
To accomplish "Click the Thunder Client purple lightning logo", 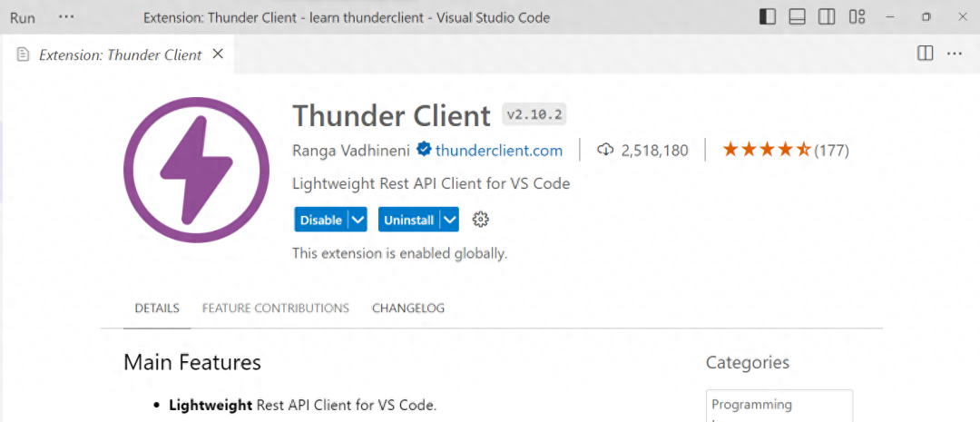I will point(196,170).
